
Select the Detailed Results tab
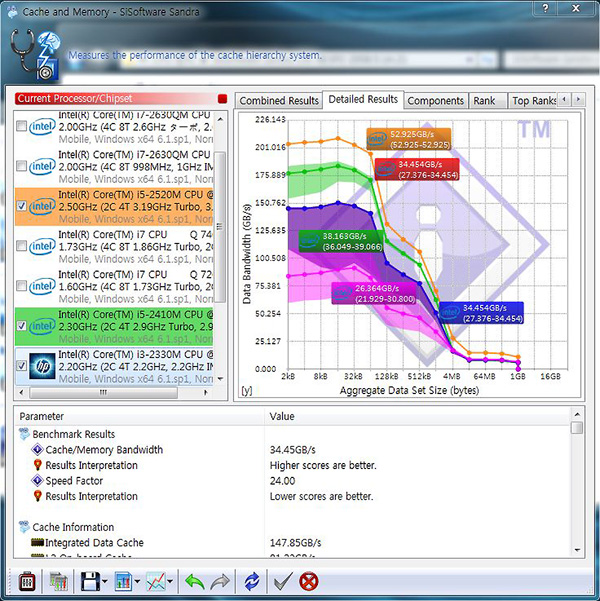tap(363, 100)
